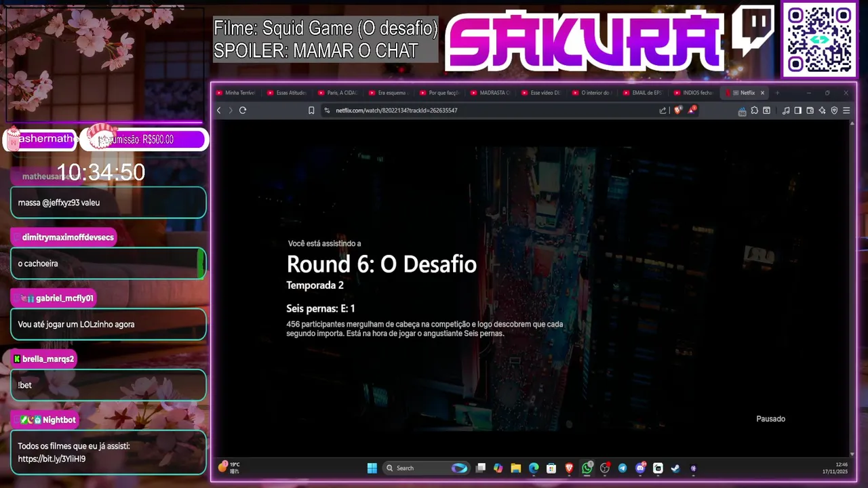
Task: Click the 'Pausado' status label
Action: 771,419
